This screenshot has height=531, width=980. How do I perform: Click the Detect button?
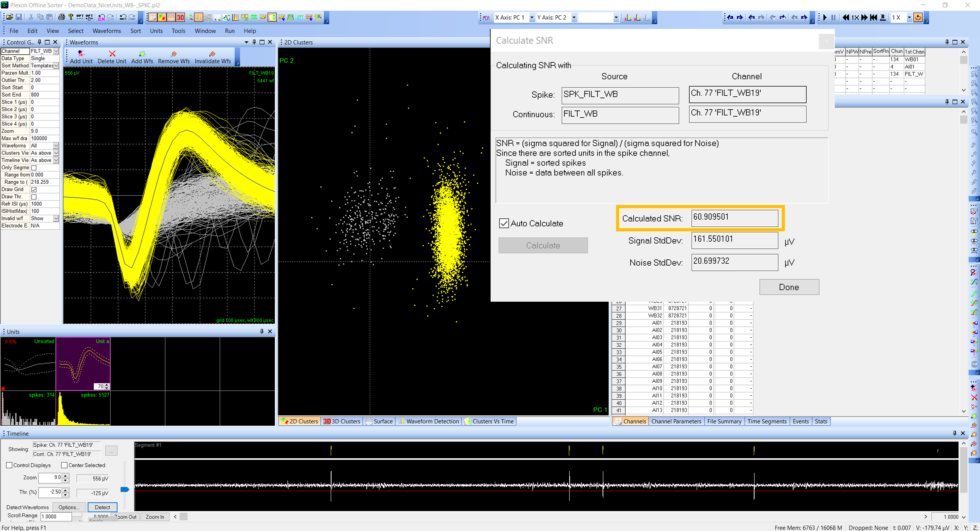click(x=102, y=507)
